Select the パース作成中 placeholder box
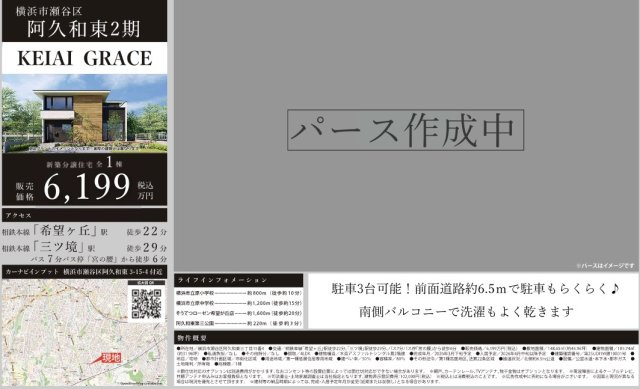 [405, 130]
